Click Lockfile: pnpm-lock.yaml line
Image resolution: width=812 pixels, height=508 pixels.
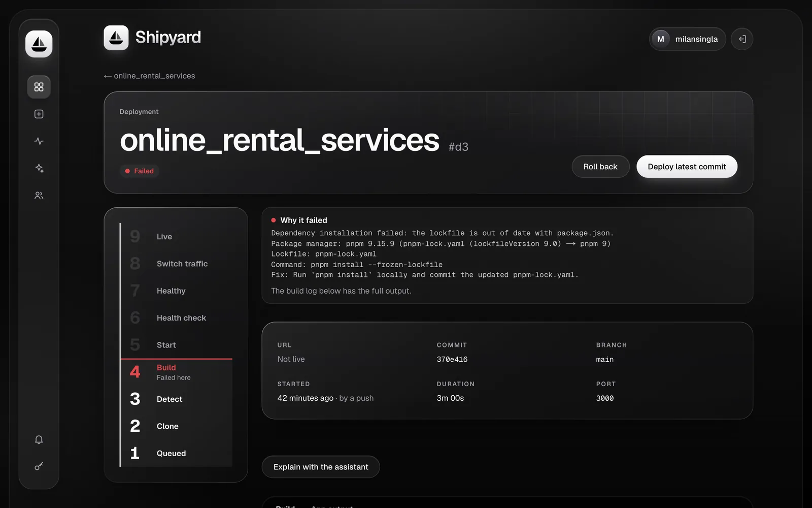pyautogui.click(x=324, y=254)
